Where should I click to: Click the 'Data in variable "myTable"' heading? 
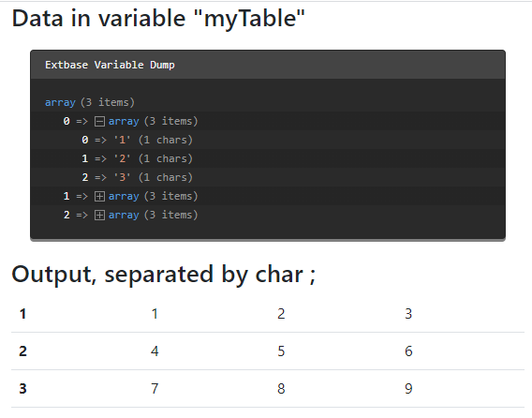(158, 19)
